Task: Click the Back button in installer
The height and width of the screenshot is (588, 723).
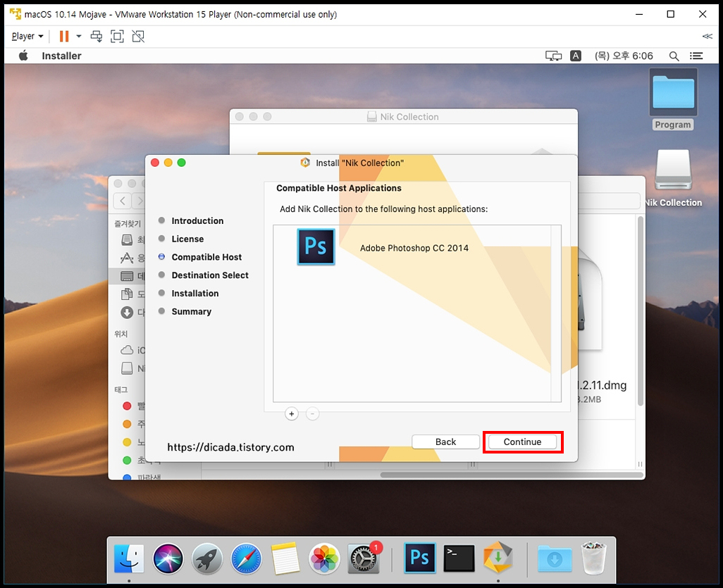Action: (445, 442)
